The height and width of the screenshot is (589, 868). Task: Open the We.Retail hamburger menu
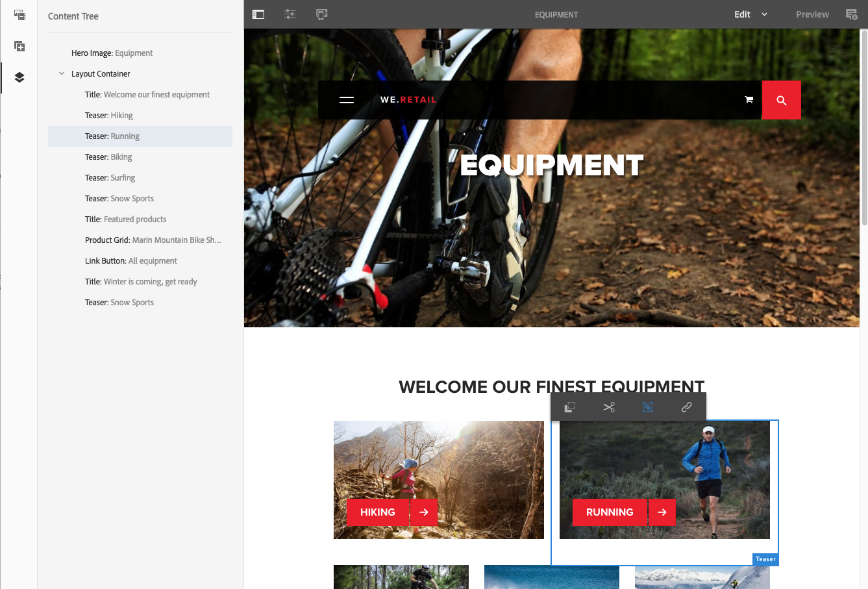[x=347, y=100]
